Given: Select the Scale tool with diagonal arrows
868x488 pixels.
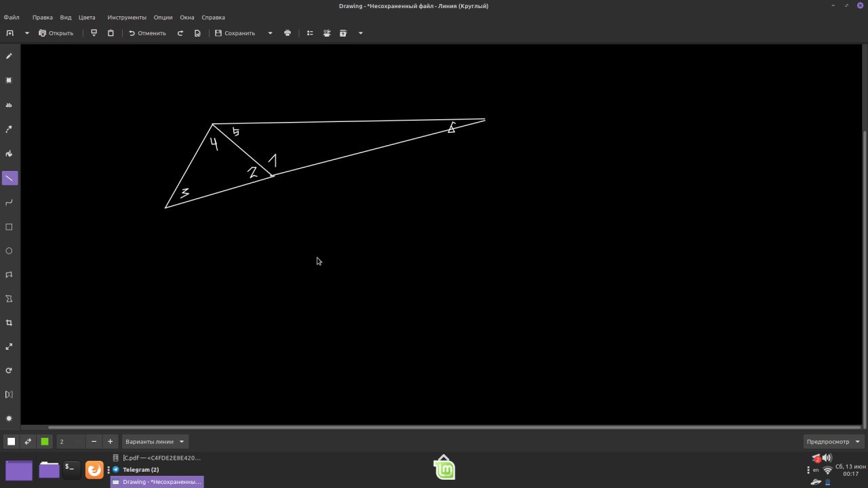Looking at the screenshot, I should 9,346.
